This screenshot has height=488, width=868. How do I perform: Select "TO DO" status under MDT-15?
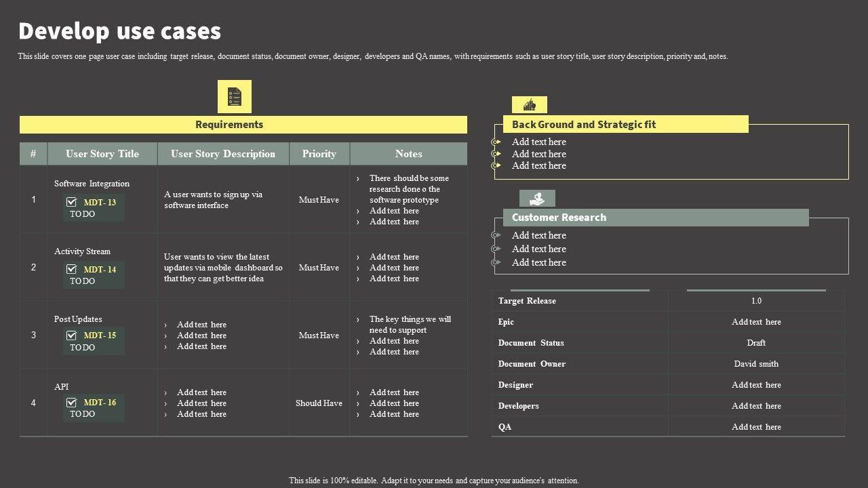82,348
